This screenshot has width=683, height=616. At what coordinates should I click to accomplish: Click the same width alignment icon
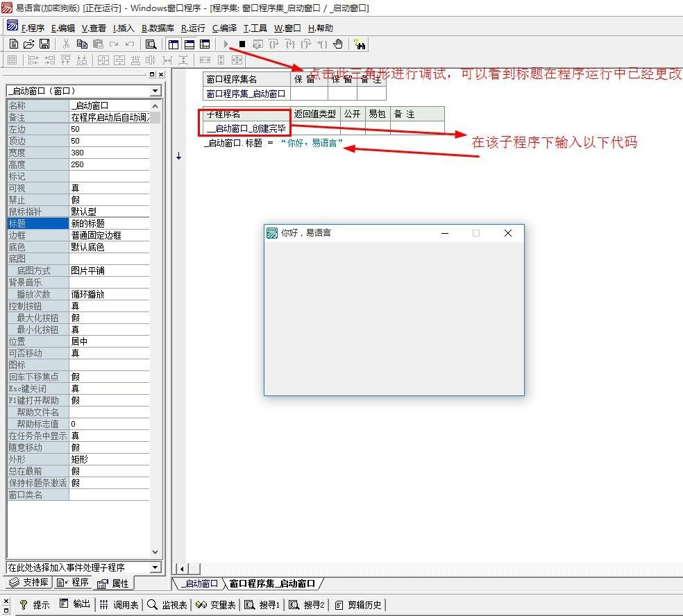pos(205,60)
